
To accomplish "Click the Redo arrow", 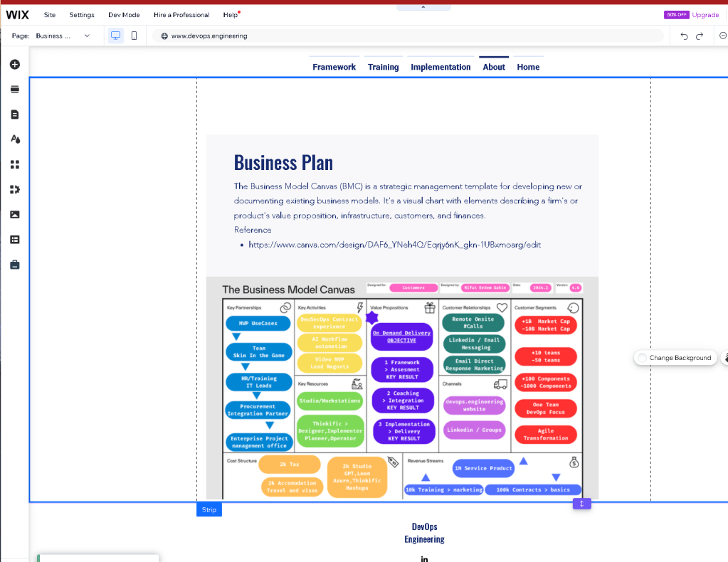I will point(700,36).
